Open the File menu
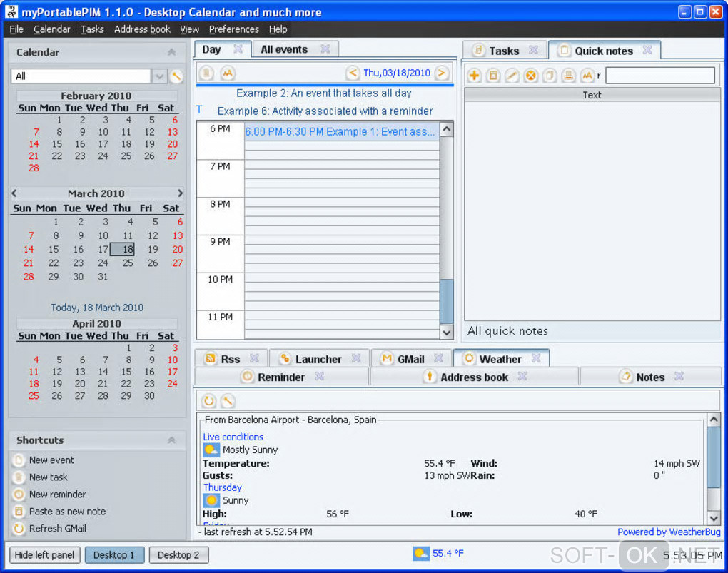728x573 pixels. pos(16,29)
